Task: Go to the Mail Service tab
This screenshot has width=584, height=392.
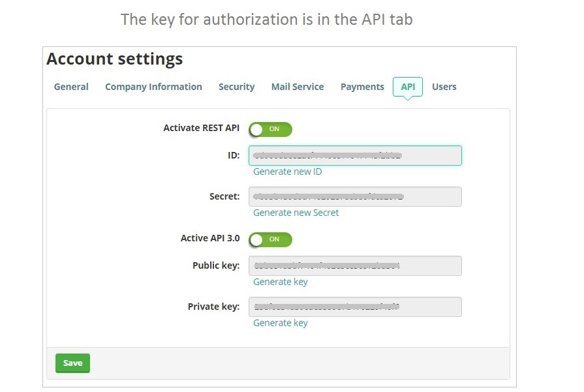Action: (x=298, y=87)
